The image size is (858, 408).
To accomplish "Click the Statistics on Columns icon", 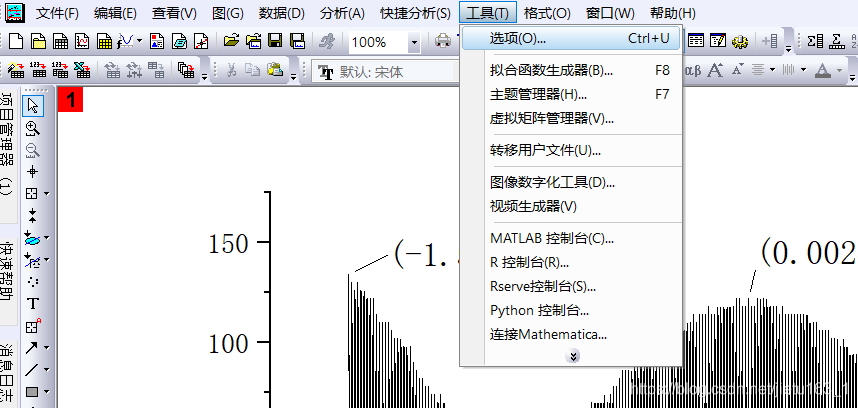I will pyautogui.click(x=815, y=41).
